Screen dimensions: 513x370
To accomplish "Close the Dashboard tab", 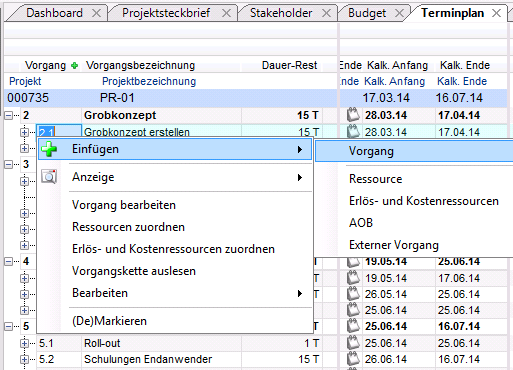I will (96, 13).
